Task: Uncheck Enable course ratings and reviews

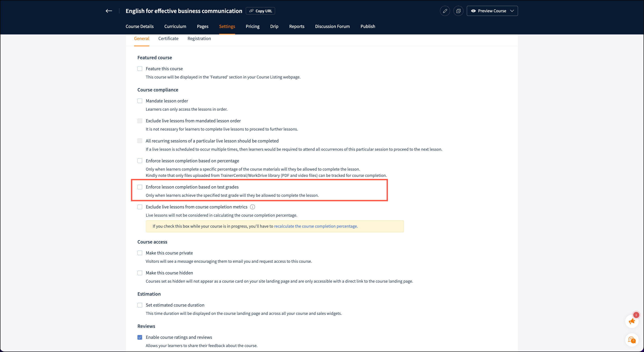Action: (140, 337)
